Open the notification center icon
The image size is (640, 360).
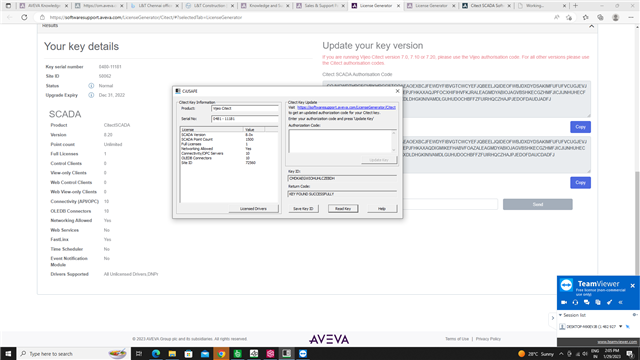click(x=630, y=354)
